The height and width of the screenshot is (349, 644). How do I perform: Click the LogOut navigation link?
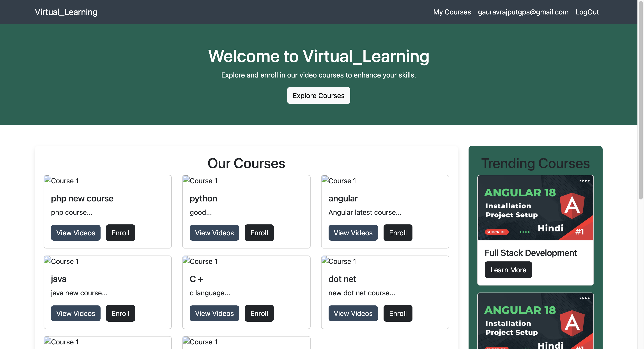587,12
